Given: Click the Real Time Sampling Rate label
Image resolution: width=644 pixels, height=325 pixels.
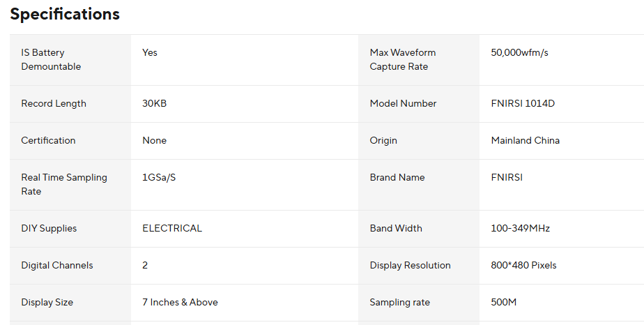Looking at the screenshot, I should [64, 184].
